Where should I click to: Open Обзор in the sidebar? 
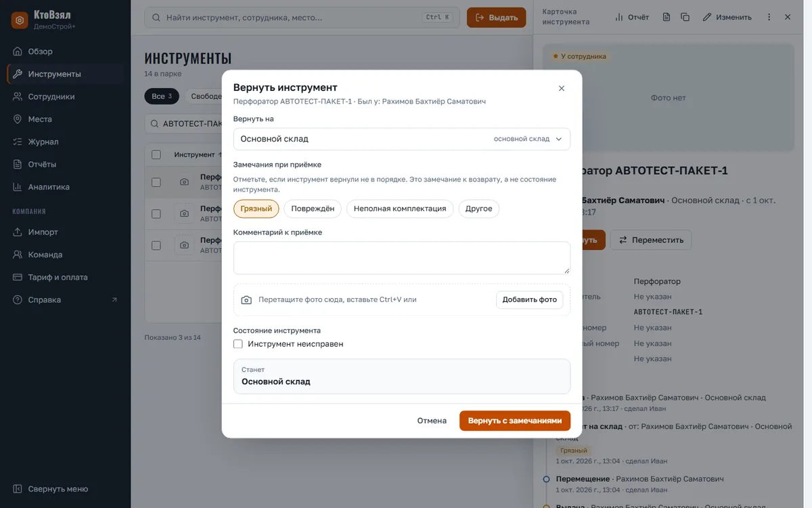coord(65,51)
